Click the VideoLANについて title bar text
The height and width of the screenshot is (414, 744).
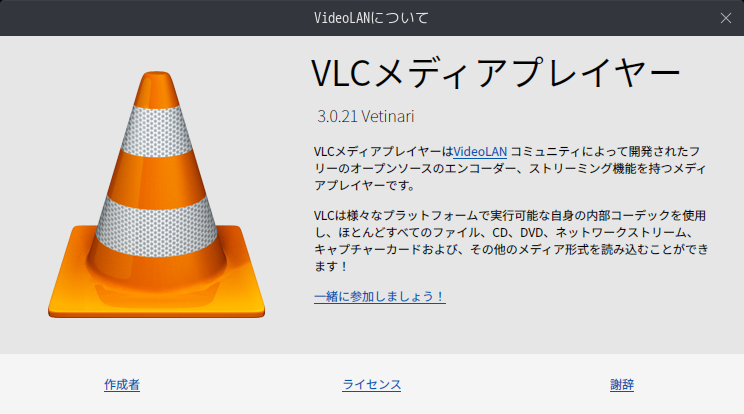point(372,18)
